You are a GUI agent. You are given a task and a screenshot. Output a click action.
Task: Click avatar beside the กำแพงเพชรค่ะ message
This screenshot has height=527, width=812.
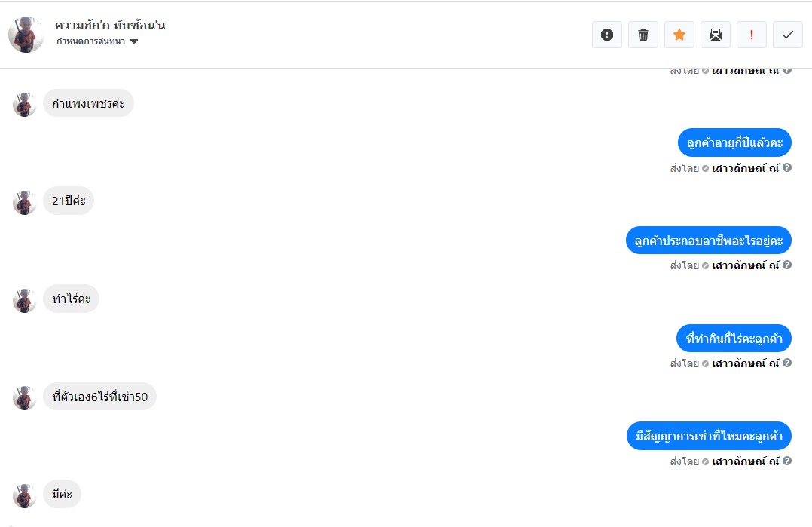tap(25, 104)
